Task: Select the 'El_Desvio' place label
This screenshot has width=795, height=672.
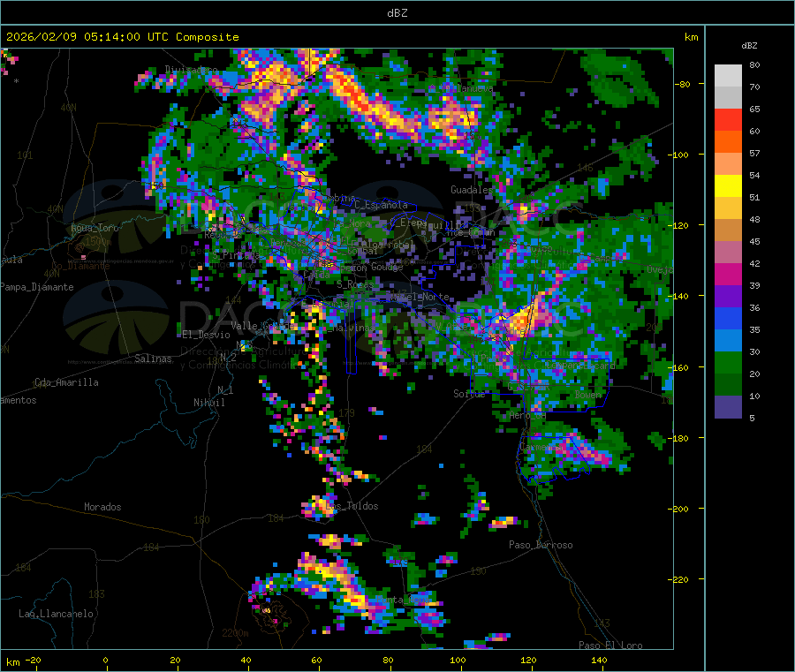Action: click(x=207, y=335)
